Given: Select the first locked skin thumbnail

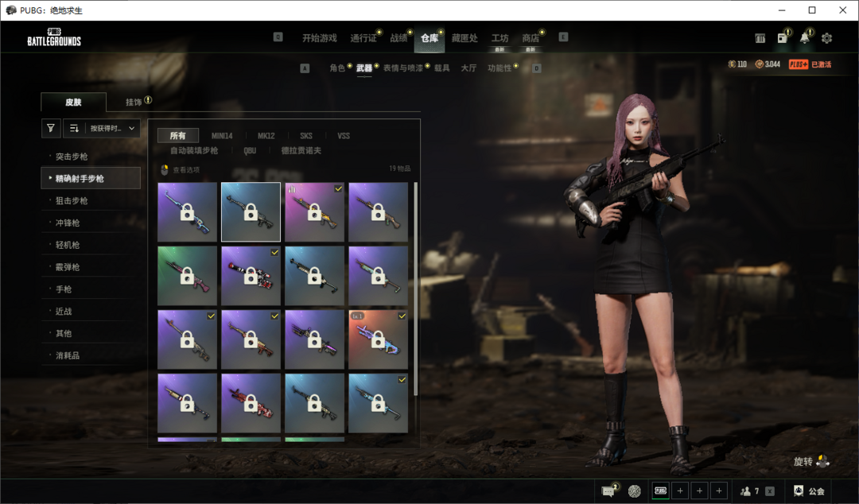Looking at the screenshot, I should point(187,212).
